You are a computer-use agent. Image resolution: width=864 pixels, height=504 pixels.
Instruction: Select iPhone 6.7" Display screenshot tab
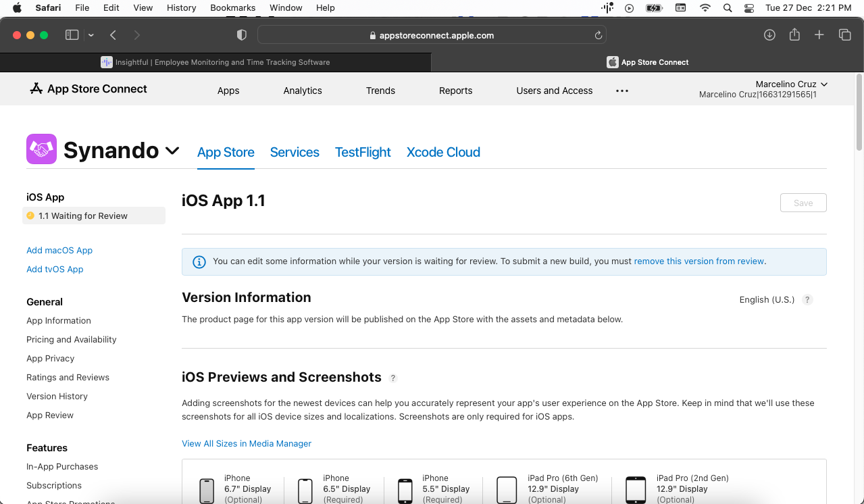tap(234, 488)
